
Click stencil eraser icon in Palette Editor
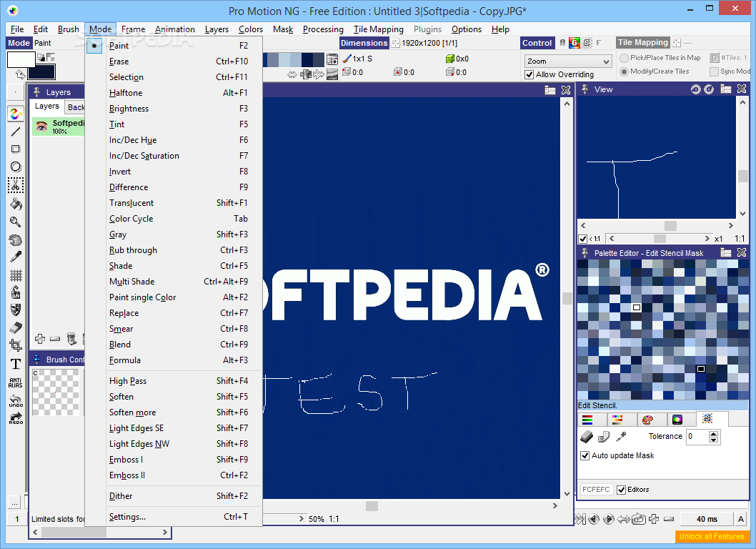point(586,437)
